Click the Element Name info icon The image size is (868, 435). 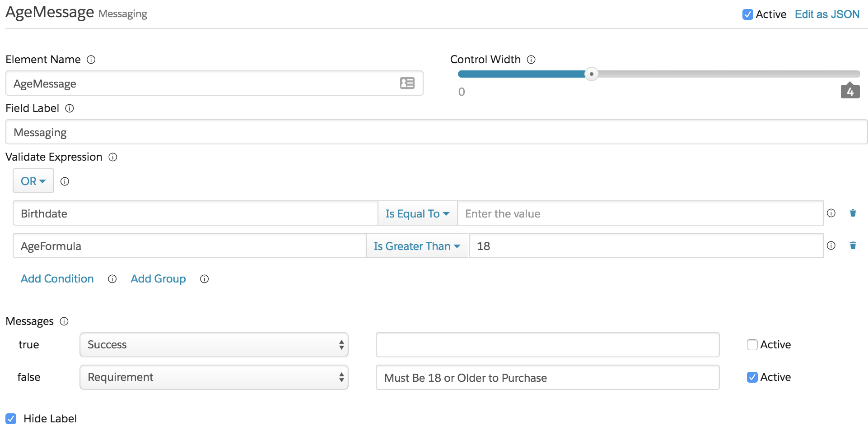(91, 60)
